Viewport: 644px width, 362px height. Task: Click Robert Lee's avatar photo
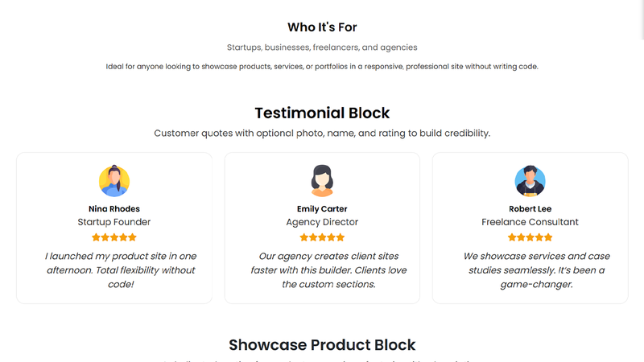pyautogui.click(x=530, y=181)
